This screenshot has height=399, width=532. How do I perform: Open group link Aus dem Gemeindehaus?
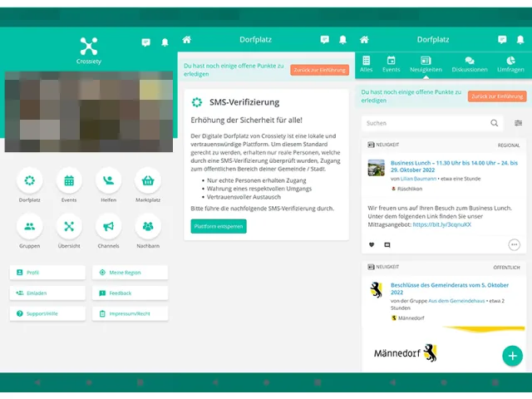(456, 301)
